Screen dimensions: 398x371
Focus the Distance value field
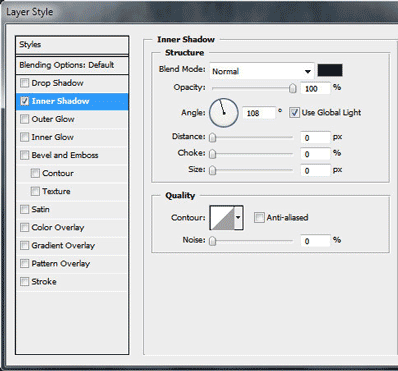(x=315, y=138)
